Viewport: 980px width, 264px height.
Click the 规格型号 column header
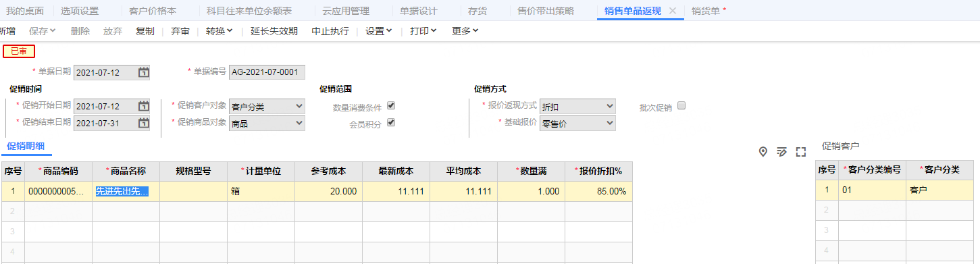pos(194,171)
